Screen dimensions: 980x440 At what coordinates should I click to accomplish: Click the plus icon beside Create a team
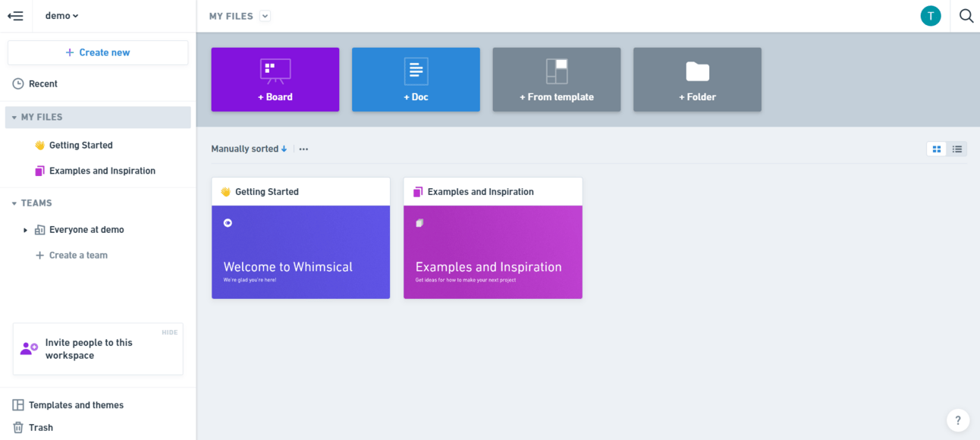coord(40,256)
